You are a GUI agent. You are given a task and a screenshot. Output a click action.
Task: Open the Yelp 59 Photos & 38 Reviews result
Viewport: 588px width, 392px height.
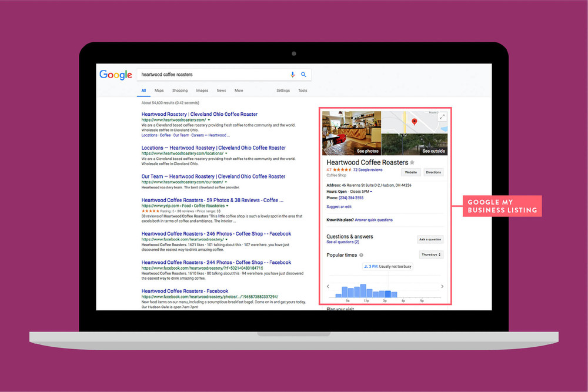click(x=212, y=200)
